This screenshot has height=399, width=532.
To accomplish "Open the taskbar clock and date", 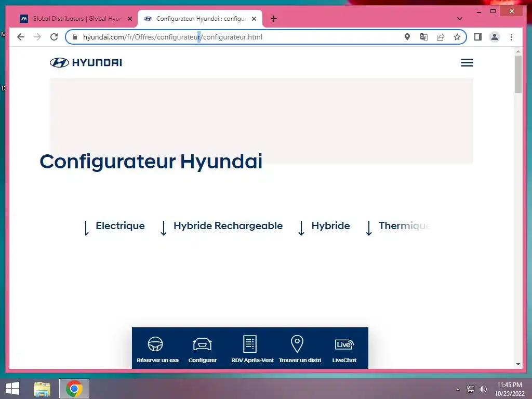I will coord(510,389).
